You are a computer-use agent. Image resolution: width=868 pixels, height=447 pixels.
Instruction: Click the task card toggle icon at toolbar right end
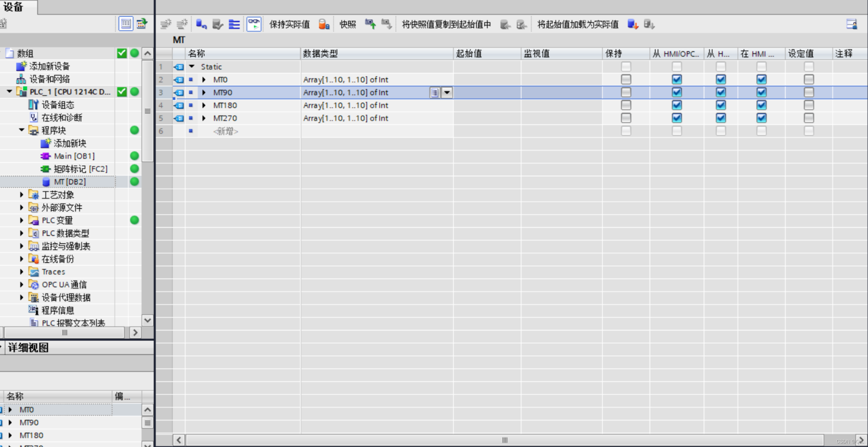click(851, 24)
